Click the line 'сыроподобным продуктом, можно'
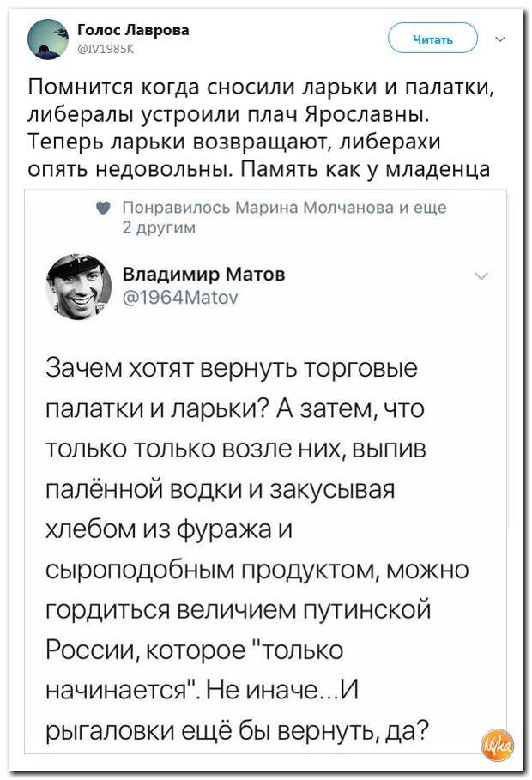This screenshot has width=532, height=780. click(x=255, y=569)
